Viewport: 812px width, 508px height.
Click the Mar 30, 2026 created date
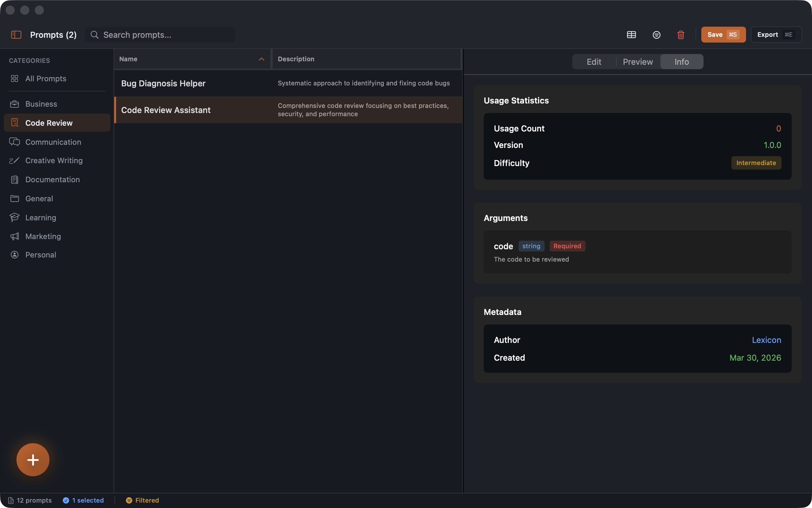click(755, 358)
